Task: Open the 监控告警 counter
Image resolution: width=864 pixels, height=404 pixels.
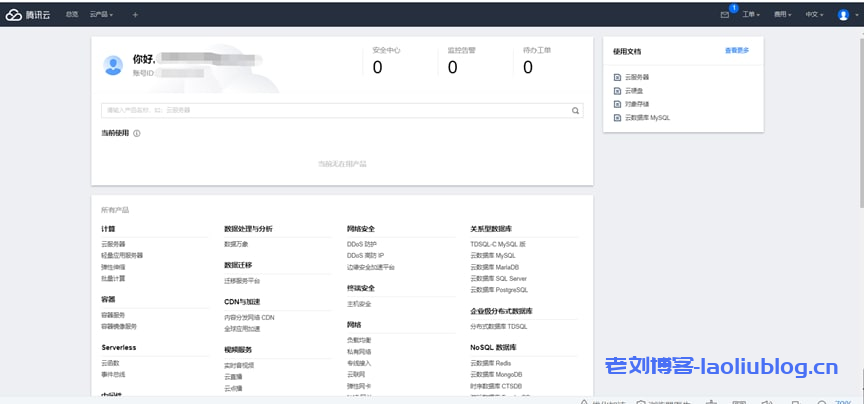Action: coord(461,61)
